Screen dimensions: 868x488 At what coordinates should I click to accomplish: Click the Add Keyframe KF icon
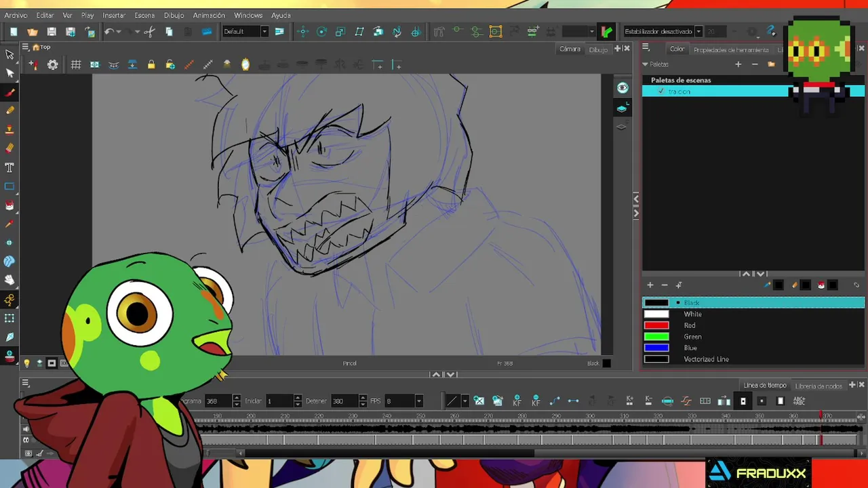[517, 401]
